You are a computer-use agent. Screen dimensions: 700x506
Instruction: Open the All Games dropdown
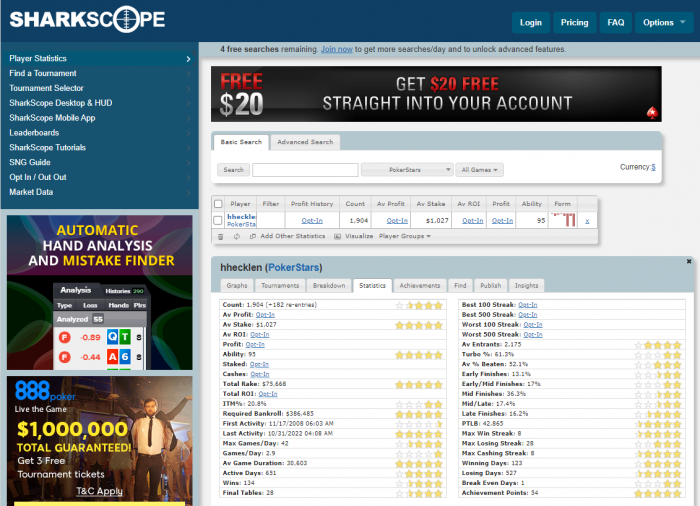(479, 170)
